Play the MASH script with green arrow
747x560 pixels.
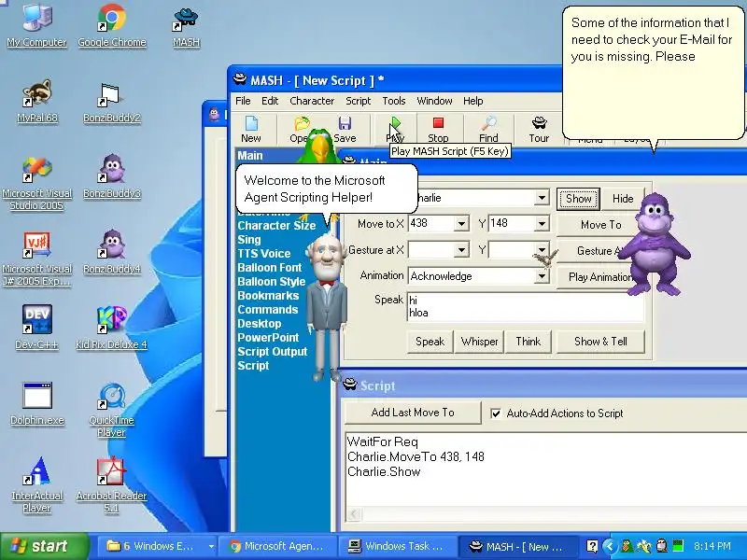[395, 129]
